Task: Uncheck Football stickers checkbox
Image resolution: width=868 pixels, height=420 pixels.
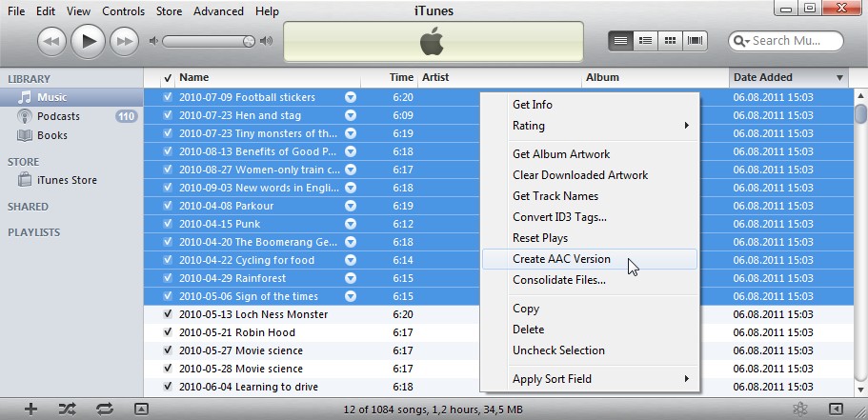Action: (168, 97)
